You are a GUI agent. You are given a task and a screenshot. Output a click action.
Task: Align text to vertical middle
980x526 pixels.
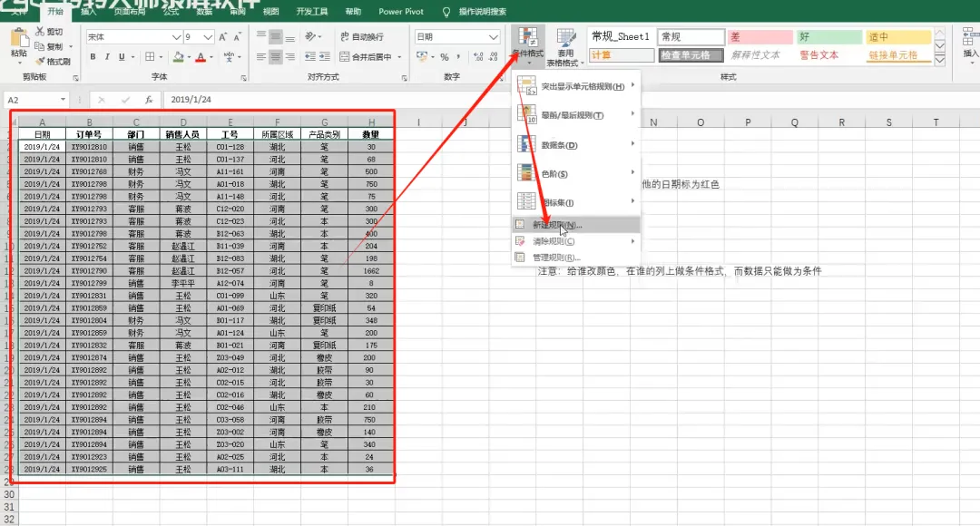276,37
